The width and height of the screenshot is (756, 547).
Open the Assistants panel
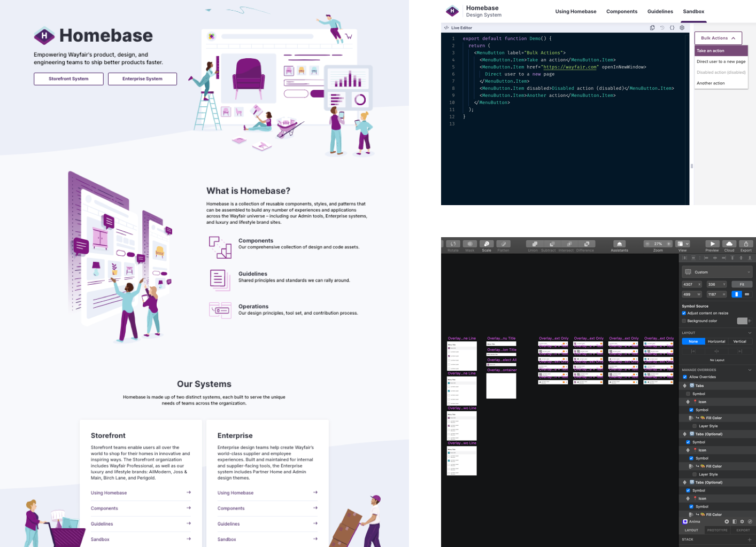(619, 244)
